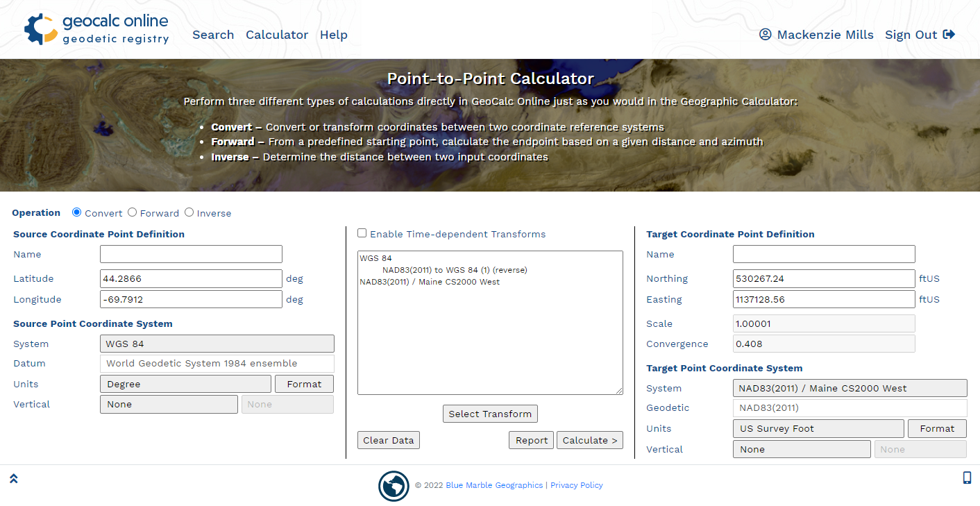Click the Calculate > button
Screen dimensions: 980x506
click(x=590, y=440)
